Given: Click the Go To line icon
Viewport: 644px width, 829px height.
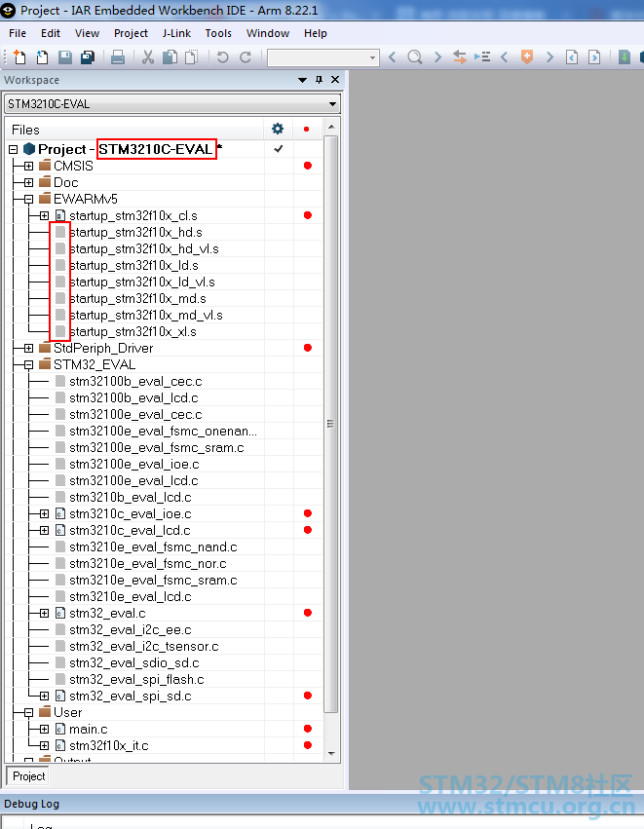Looking at the screenshot, I should pos(482,57).
